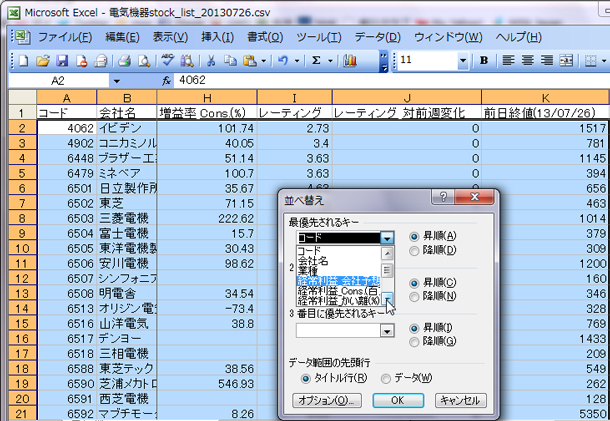
Task: Paste using clipboard icon
Action: coord(249,61)
